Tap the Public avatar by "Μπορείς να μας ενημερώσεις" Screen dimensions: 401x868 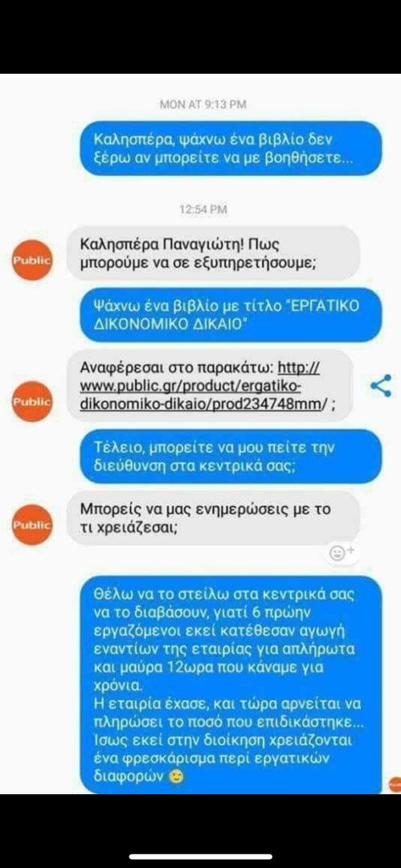pyautogui.click(x=32, y=525)
